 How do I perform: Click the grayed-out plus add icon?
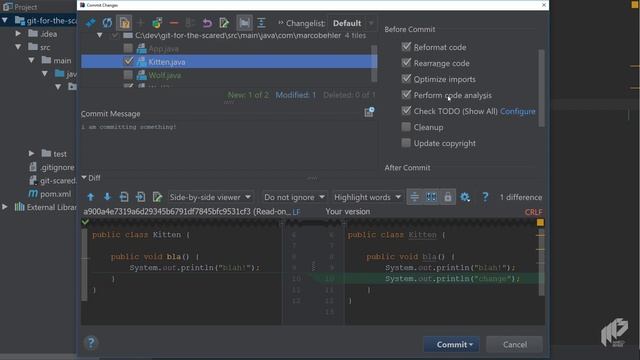tap(140, 23)
